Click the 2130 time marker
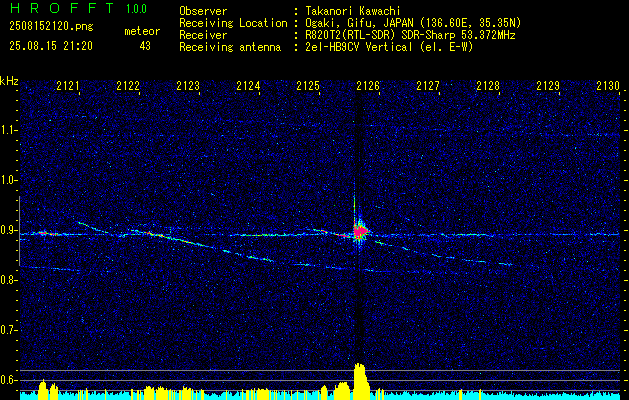The height and width of the screenshot is (400, 629). coord(608,85)
